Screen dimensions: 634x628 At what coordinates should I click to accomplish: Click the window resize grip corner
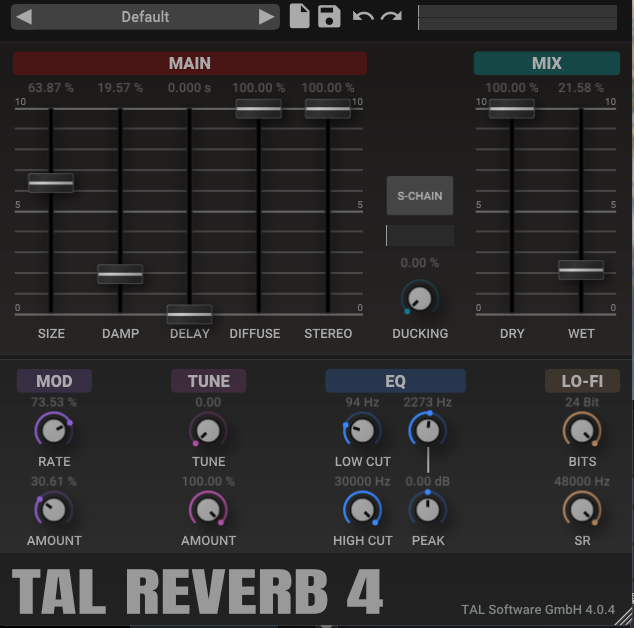[x=624, y=617]
